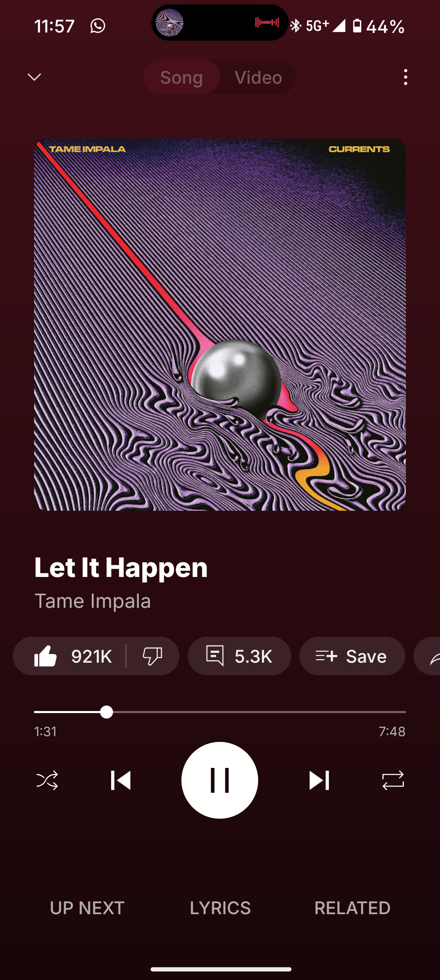Open the three-dot overflow menu

[405, 77]
